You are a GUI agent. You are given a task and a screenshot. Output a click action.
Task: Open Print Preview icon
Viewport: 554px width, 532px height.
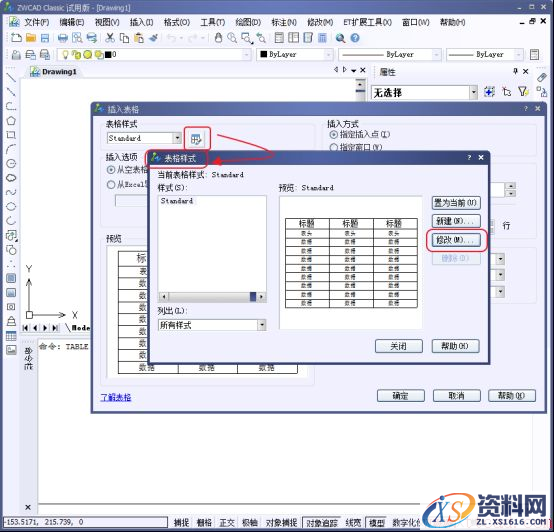click(77, 38)
